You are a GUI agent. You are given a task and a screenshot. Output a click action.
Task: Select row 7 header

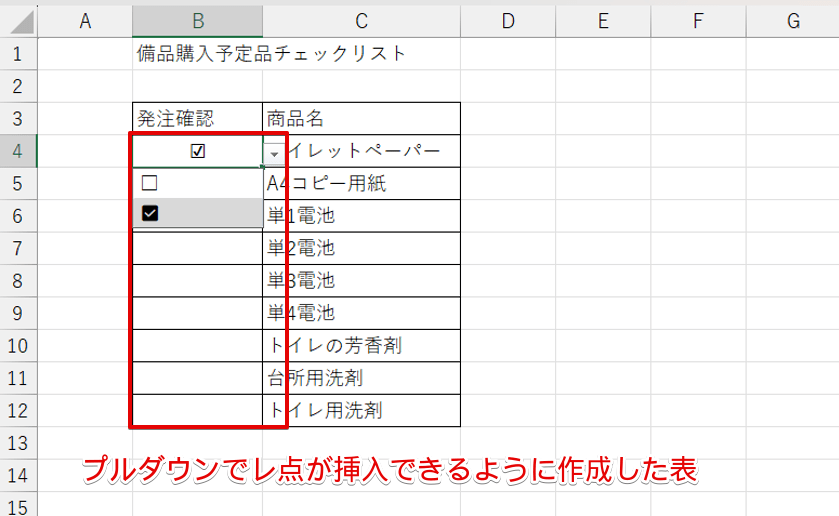(18, 248)
